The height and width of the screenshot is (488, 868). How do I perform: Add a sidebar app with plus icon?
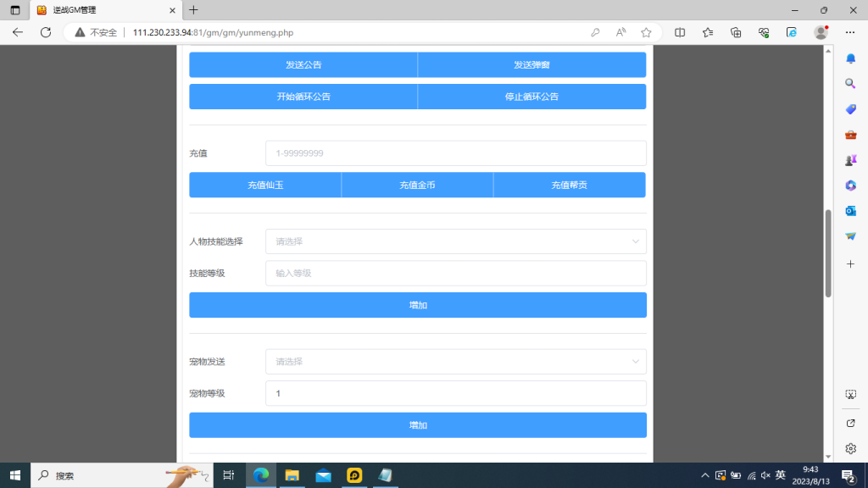point(850,263)
